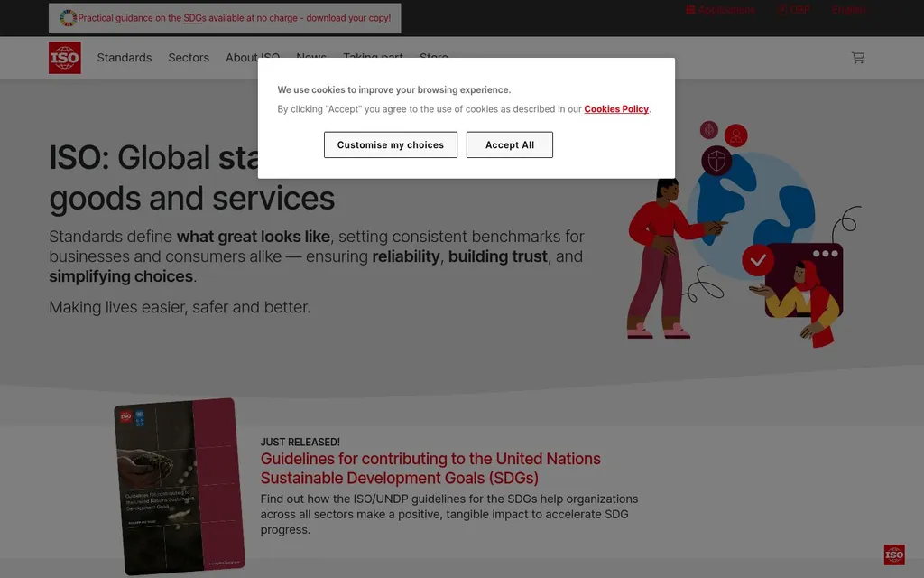Click the shield icon above the globe
The width and height of the screenshot is (924, 578).
[716, 161]
